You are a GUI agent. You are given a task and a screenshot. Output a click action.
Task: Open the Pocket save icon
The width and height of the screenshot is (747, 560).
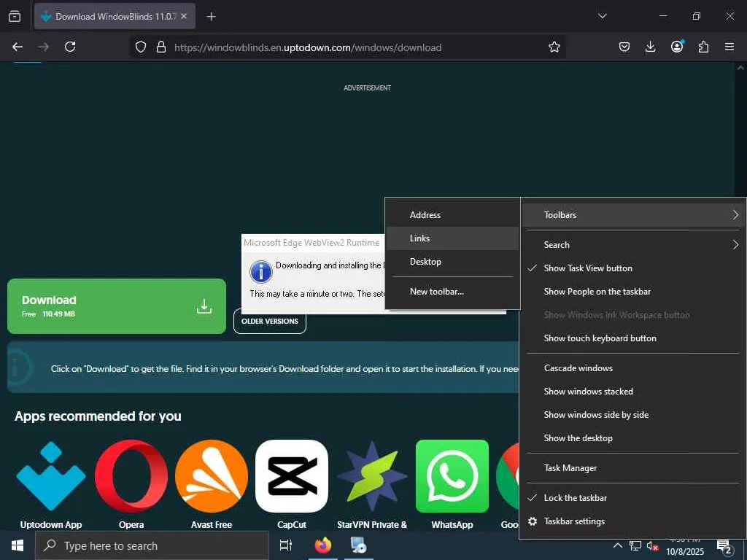click(x=624, y=47)
